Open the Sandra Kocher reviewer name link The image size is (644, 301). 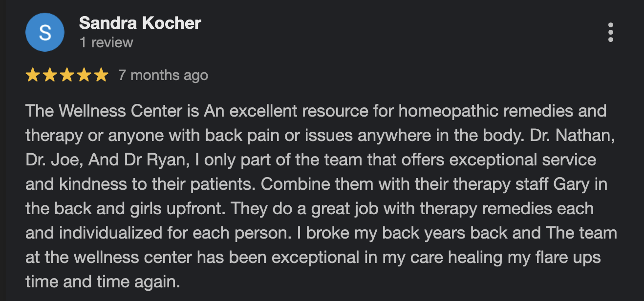pos(140,23)
